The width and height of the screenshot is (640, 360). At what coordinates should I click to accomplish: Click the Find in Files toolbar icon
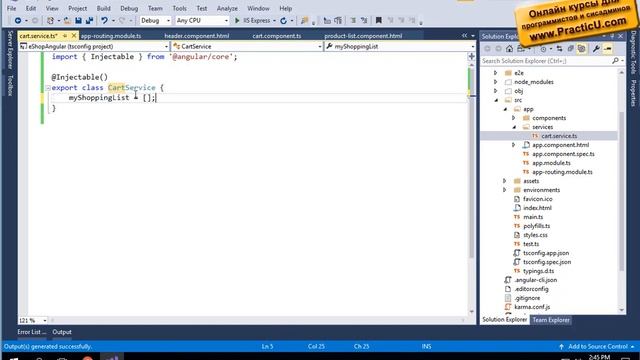point(304,20)
